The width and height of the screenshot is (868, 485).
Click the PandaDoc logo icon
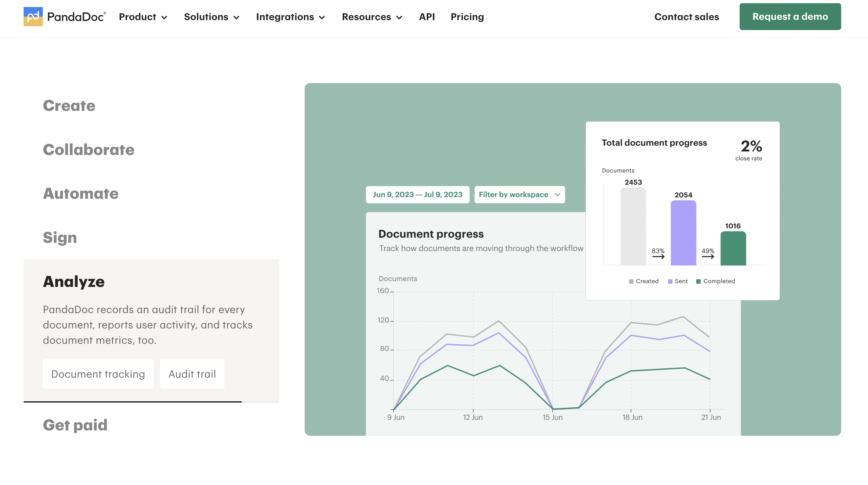pyautogui.click(x=33, y=17)
